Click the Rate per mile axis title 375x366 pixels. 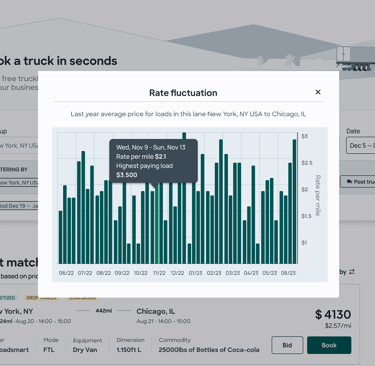(x=318, y=195)
